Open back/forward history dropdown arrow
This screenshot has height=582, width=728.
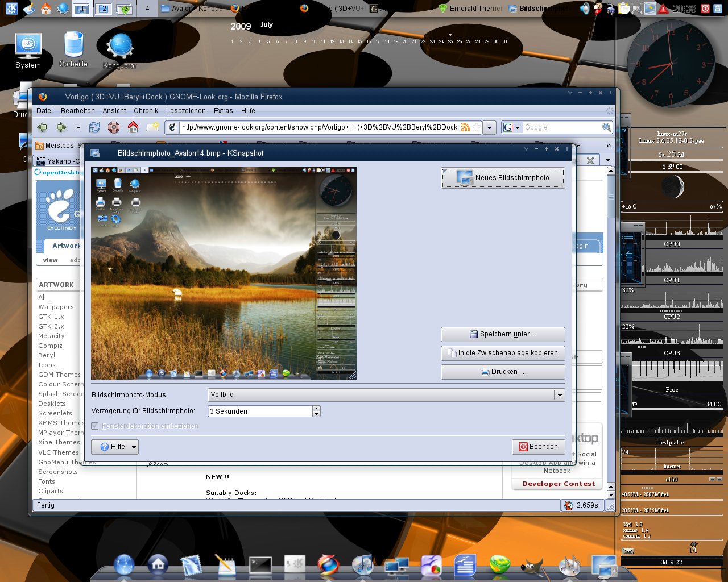(78, 128)
